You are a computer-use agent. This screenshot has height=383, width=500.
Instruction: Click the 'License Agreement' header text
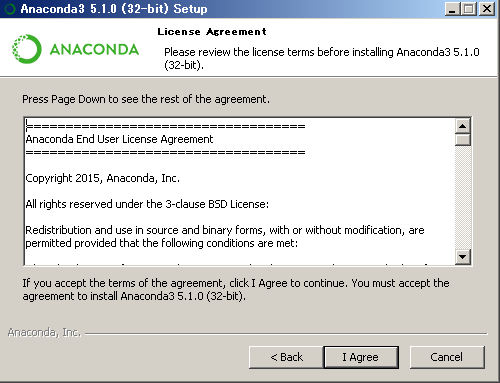[x=212, y=32]
